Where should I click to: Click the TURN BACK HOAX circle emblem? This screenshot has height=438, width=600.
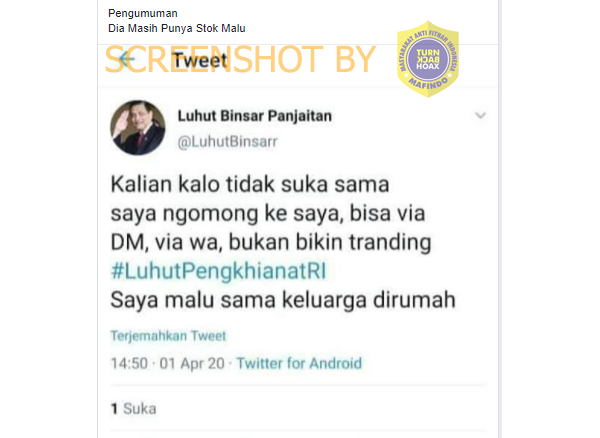pyautogui.click(x=428, y=59)
